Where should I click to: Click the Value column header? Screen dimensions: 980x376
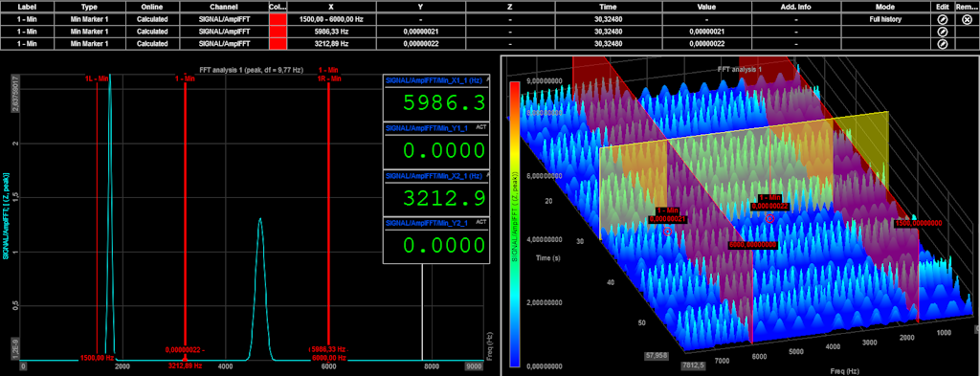tap(706, 7)
